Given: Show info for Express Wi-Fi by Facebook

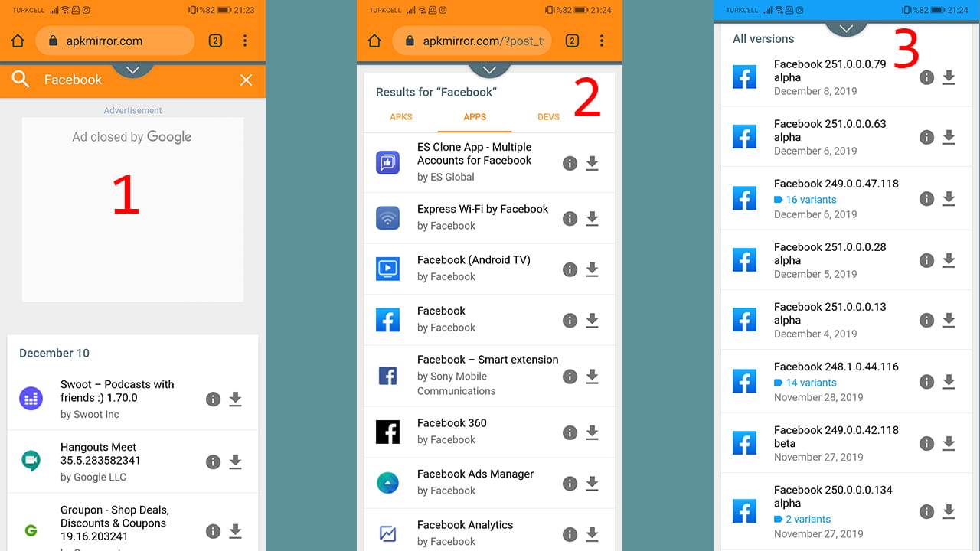Looking at the screenshot, I should tap(570, 218).
